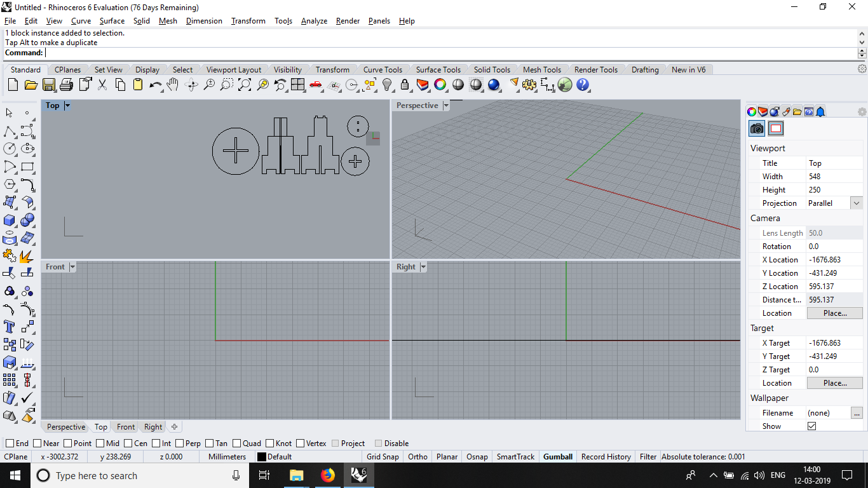Viewport: 868px width, 488px height.
Task: Save the model using the floppy disk icon
Action: pos(48,85)
